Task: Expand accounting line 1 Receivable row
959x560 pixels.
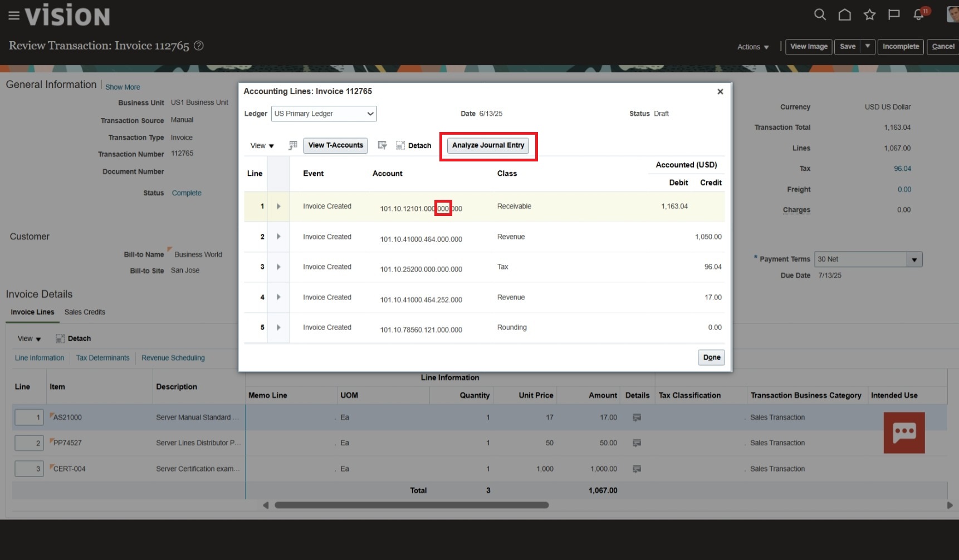Action: 278,207
